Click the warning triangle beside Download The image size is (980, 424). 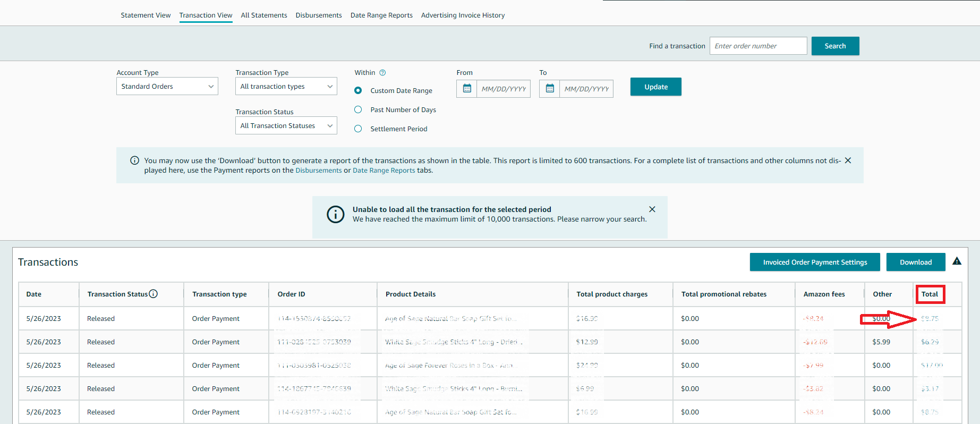tap(957, 261)
